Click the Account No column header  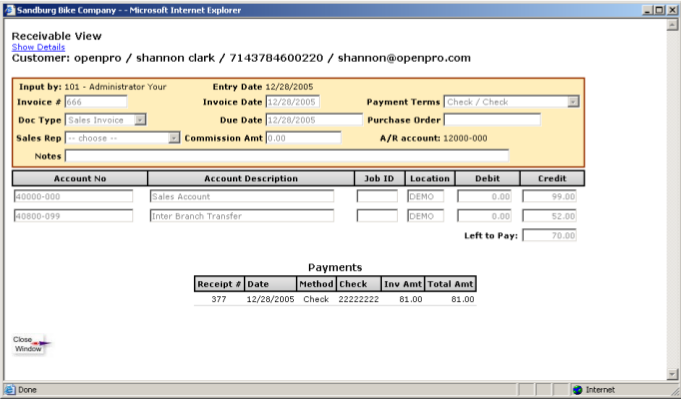(80, 178)
